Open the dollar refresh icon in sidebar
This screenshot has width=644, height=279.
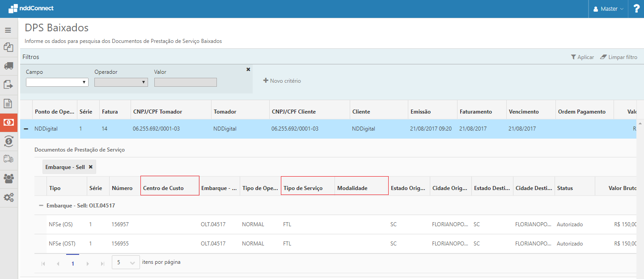(x=8, y=141)
